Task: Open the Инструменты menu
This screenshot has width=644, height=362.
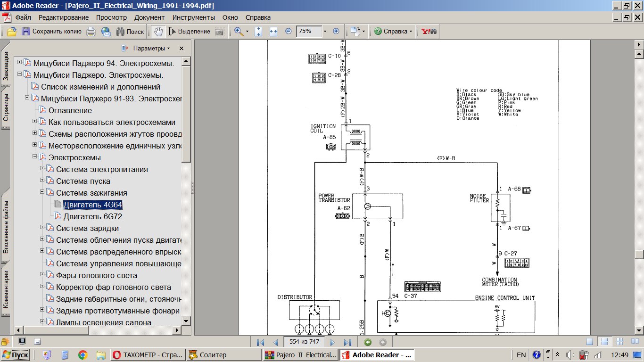Action: click(193, 17)
